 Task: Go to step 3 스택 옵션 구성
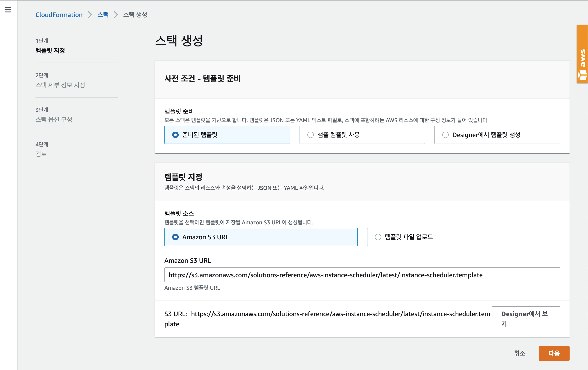click(x=54, y=119)
